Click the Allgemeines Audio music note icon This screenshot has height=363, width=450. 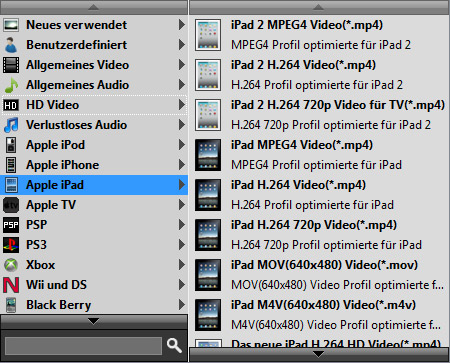(x=11, y=85)
